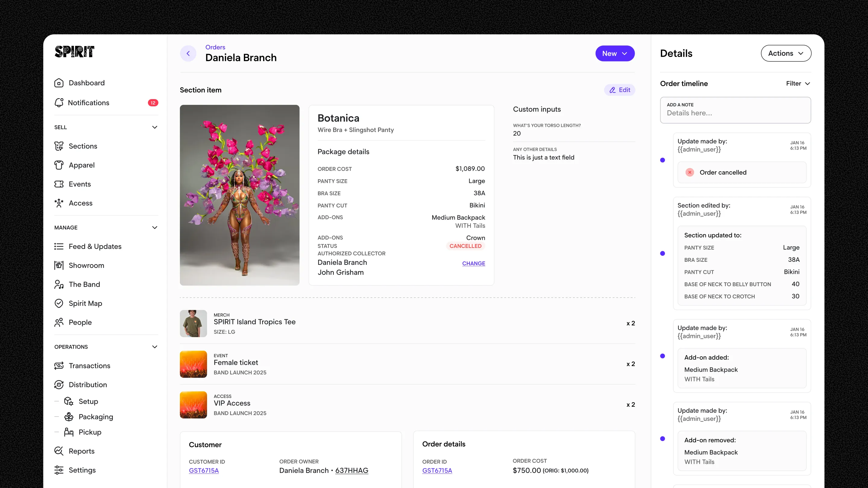Open Notifications bell icon in sidebar

[x=59, y=103]
